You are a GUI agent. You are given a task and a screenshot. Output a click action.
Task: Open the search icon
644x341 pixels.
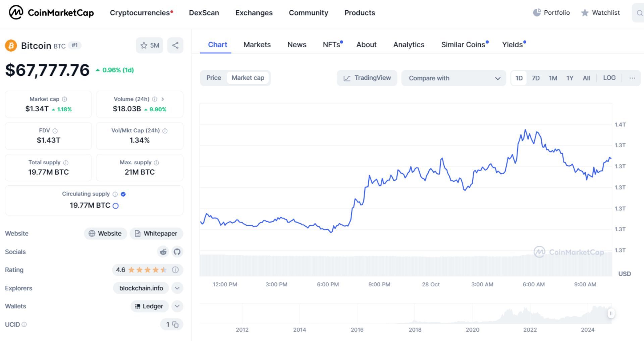(x=639, y=13)
